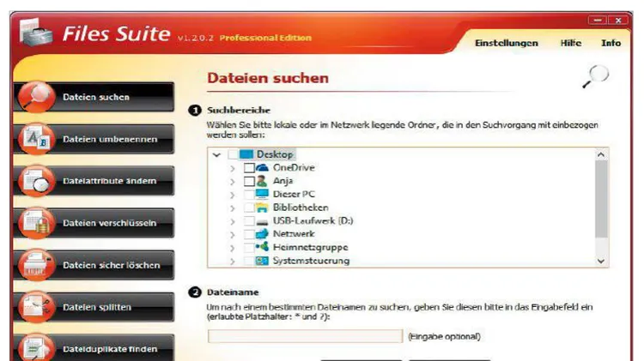Select the USB-Laufwerk (D:) label
The image size is (644, 361).
(x=313, y=221)
